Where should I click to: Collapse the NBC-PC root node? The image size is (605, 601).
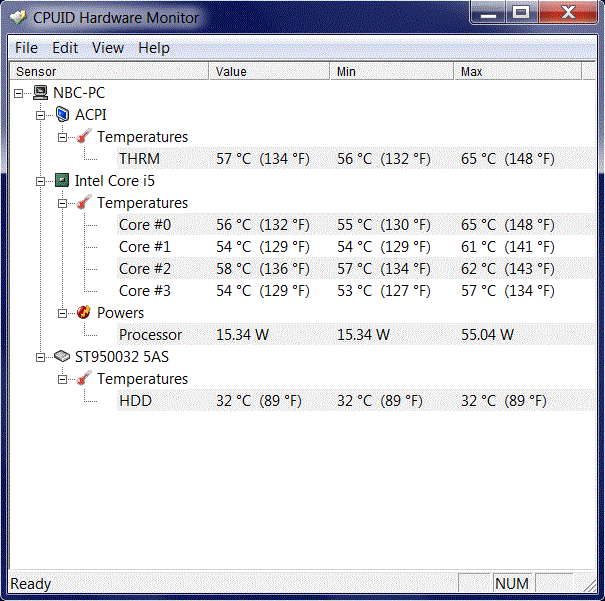(x=18, y=93)
